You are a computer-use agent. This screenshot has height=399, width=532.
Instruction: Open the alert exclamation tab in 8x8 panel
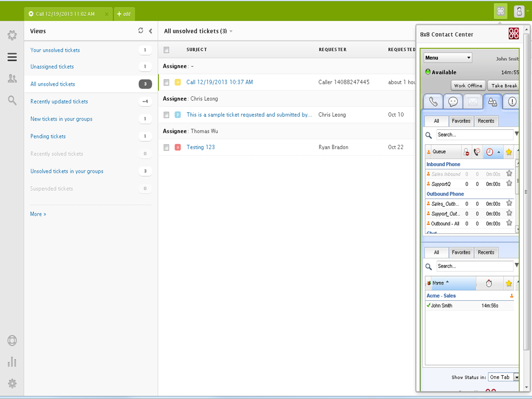coord(511,101)
